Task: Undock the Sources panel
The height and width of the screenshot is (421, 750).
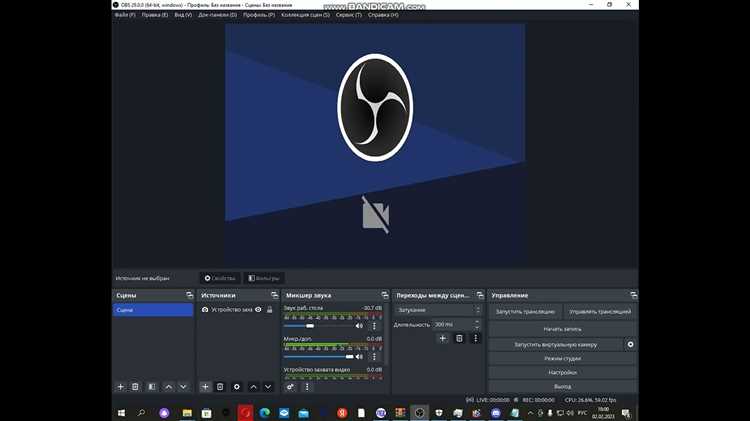Action: pos(274,295)
